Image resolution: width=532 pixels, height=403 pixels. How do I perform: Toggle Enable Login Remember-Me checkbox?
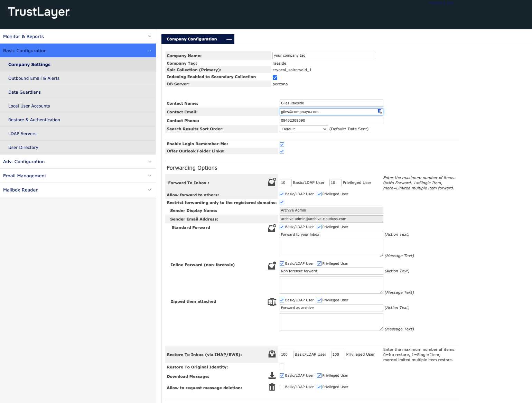(282, 144)
